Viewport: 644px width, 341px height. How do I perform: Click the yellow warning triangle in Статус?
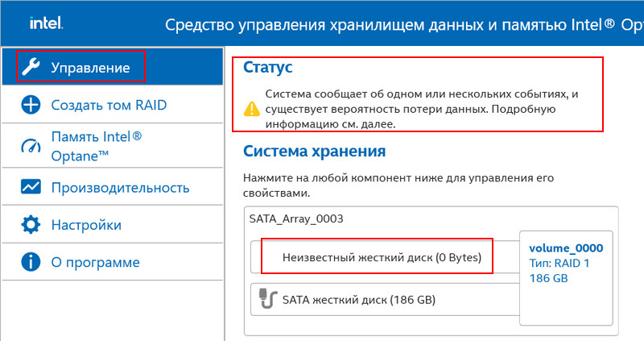251,109
